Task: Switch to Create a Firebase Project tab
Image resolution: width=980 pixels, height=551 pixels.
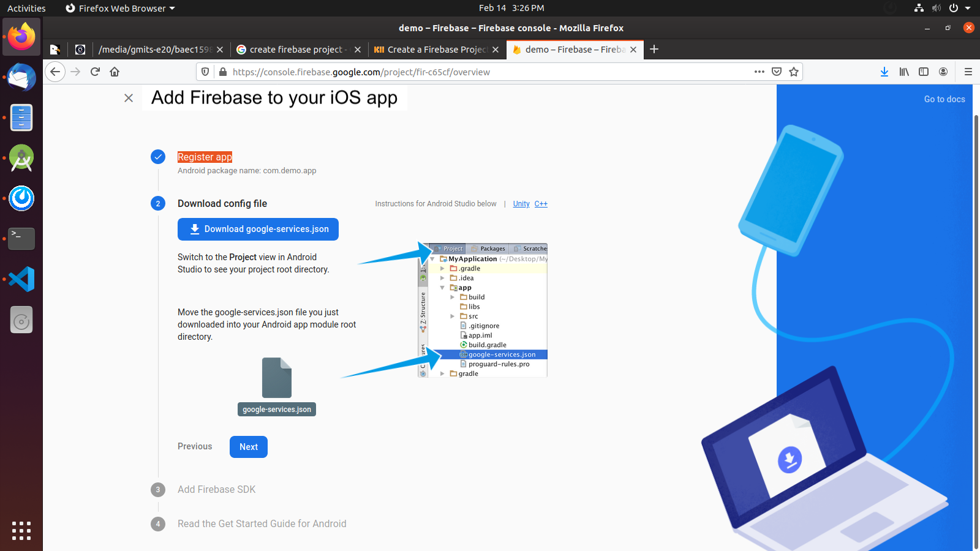Action: (437, 50)
